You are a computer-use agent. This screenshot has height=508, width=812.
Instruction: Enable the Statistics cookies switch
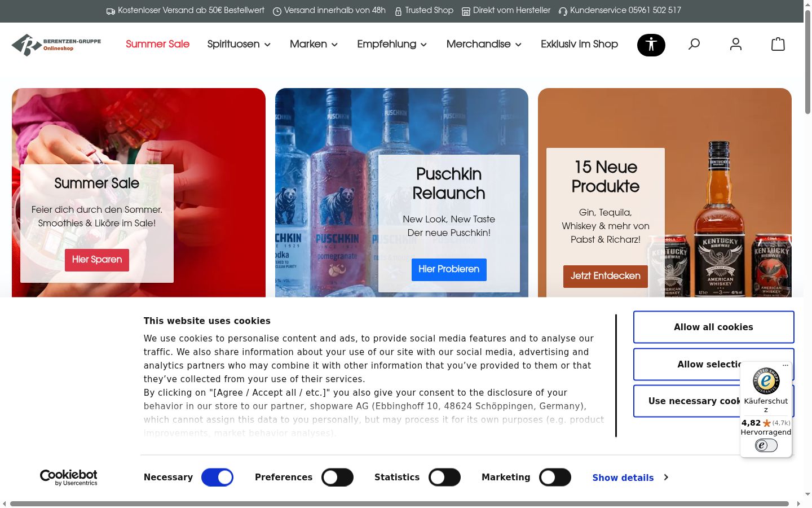coord(444,478)
